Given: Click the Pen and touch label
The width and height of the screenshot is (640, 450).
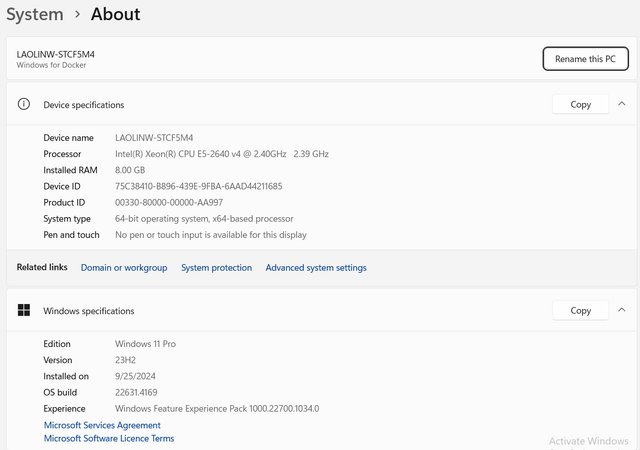Looking at the screenshot, I should click(x=71, y=235).
